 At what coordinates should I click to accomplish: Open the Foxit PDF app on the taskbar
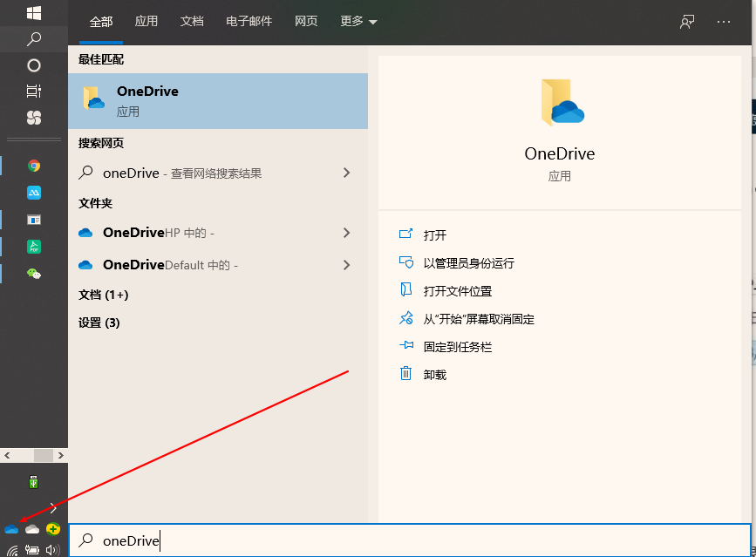[33, 247]
